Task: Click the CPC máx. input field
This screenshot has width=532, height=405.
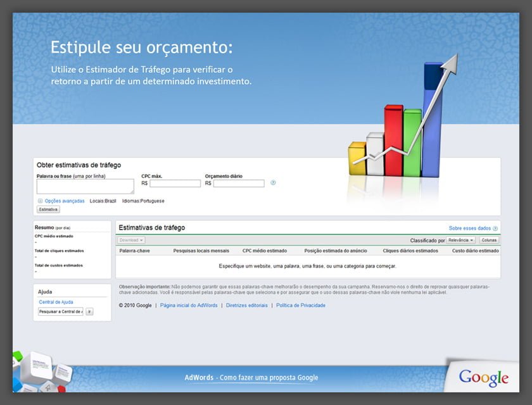Action: click(175, 184)
